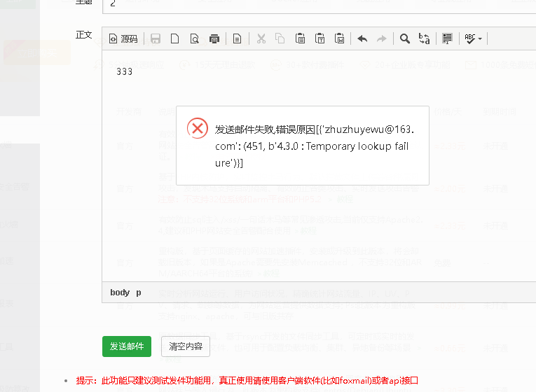The height and width of the screenshot is (392, 536).
Task: Open the Templates icon
Action: coord(237,39)
